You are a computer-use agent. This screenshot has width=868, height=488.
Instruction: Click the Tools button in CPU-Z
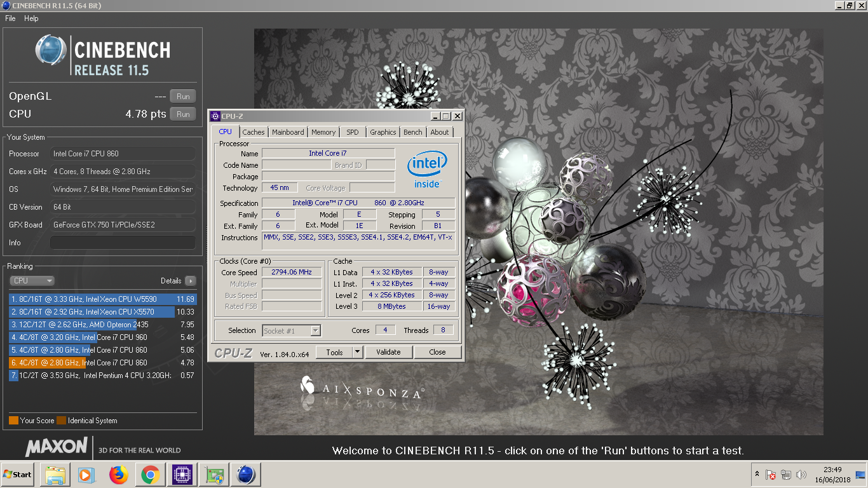tap(334, 352)
